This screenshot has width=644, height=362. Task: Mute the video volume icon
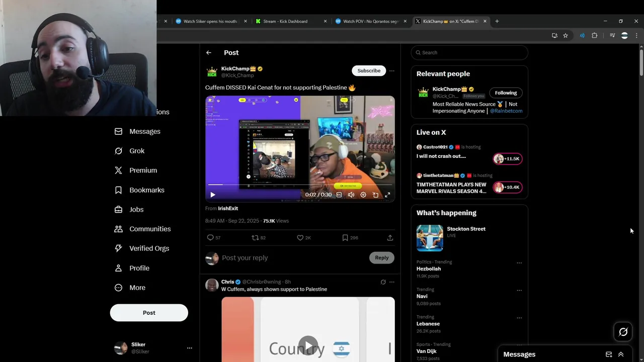pos(351,195)
